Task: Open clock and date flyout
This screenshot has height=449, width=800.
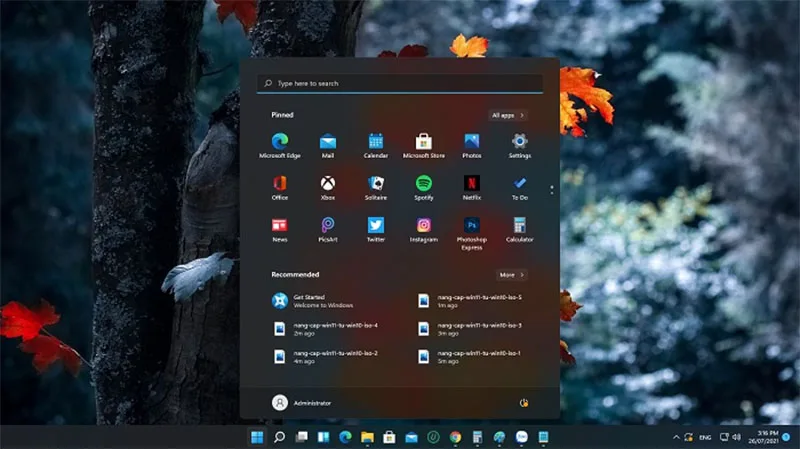Action: (x=763, y=437)
